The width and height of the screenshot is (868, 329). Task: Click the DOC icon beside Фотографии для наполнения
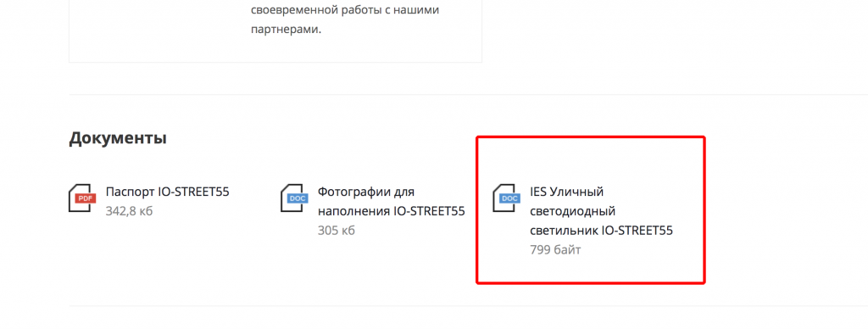click(x=294, y=198)
